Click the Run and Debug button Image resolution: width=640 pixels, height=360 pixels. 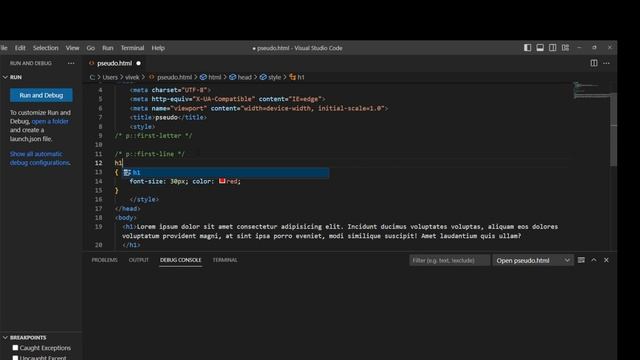click(41, 95)
